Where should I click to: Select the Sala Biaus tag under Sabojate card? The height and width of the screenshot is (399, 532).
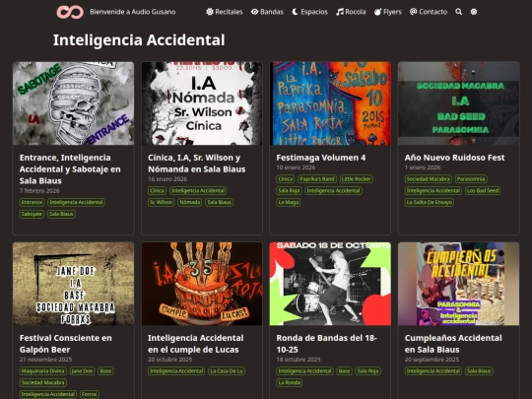pyautogui.click(x=61, y=214)
